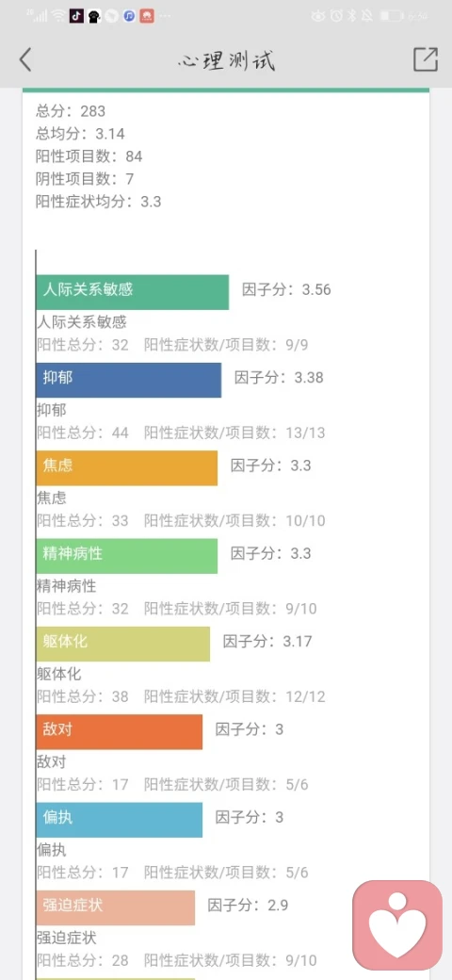Select the green 人际关系敏感 bar
Viewport: 452px width, 980px height.
pos(133,292)
